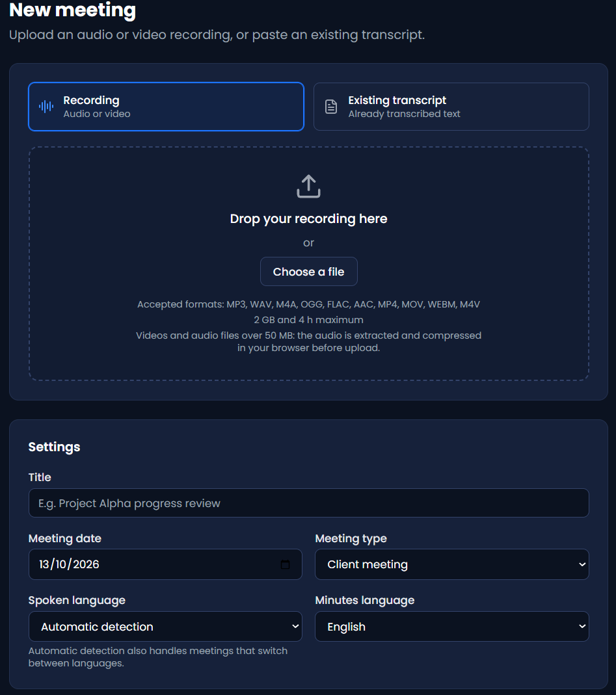Click the 'Accepted formats' line of text
This screenshot has height=695, width=616.
pos(309,304)
